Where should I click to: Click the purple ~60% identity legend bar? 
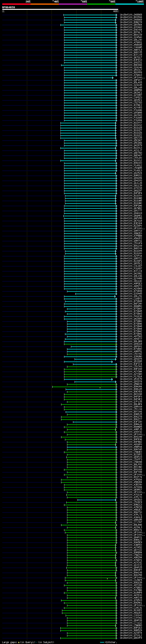coord(73,4)
